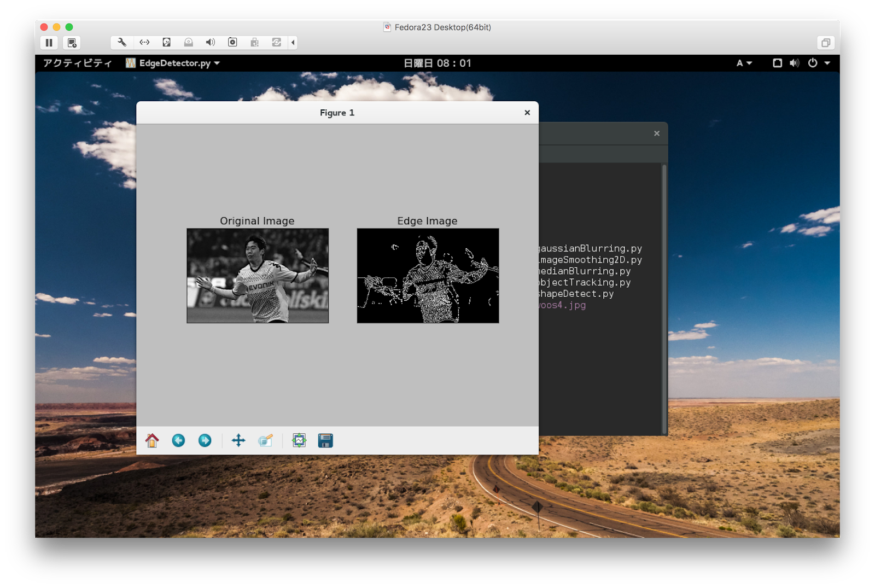Viewport: 875px width, 588px height.
Task: Open the clock and calendar at 08:01
Action: [x=437, y=63]
